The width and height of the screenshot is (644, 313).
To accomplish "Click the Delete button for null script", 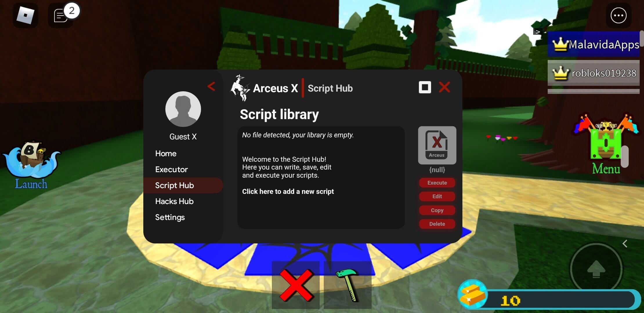I will pos(437,223).
